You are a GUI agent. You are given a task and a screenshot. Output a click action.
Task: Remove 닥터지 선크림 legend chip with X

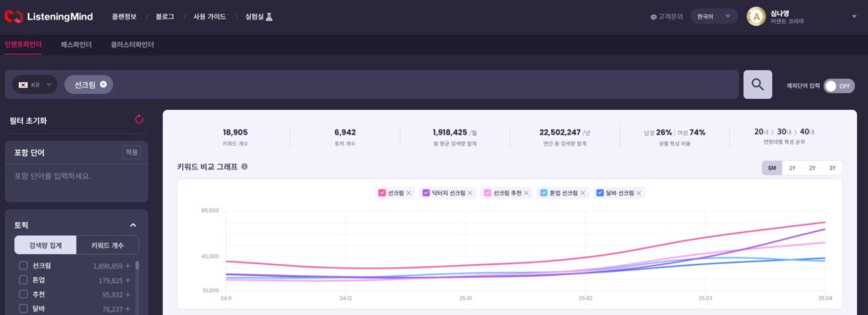[470, 193]
